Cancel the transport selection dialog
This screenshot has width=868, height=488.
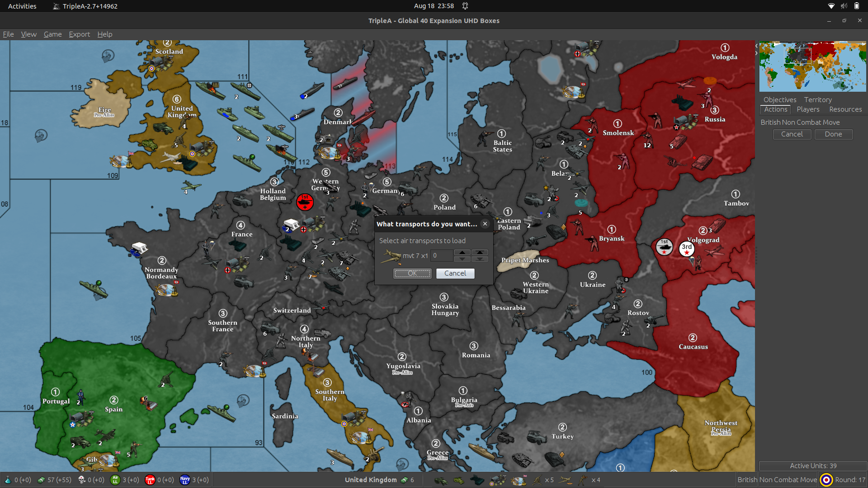click(455, 273)
